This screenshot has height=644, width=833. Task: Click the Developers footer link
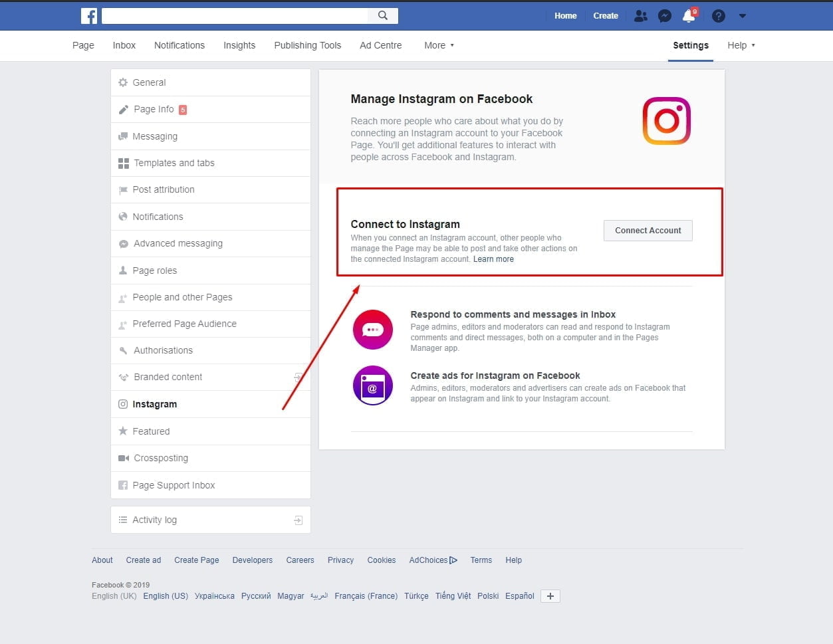[x=253, y=560]
